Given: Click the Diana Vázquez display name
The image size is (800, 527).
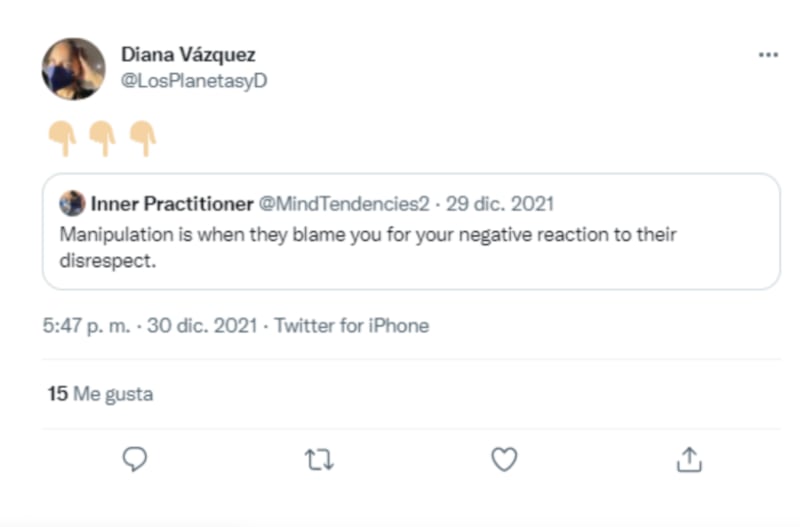Looking at the screenshot, I should [x=188, y=54].
